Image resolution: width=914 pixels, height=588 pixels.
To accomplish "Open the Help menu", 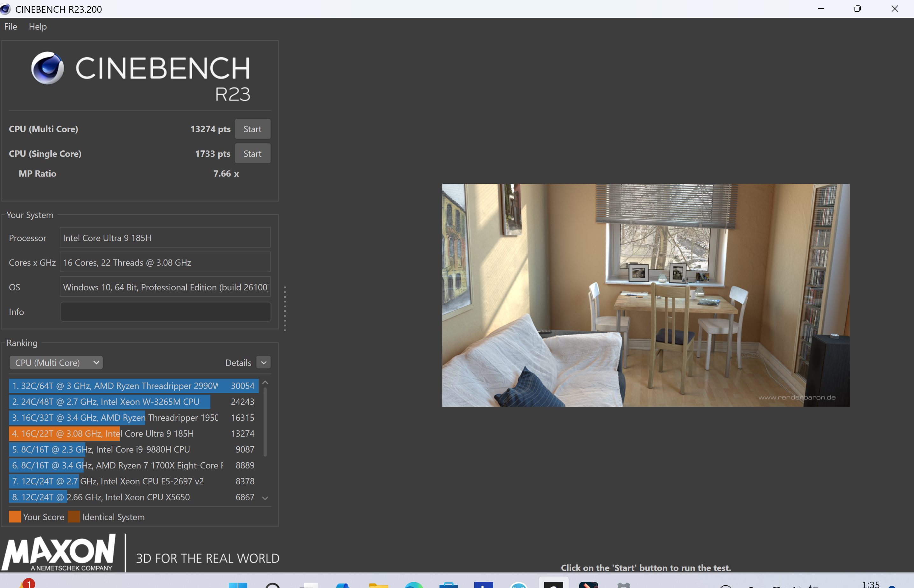I will tap(38, 26).
